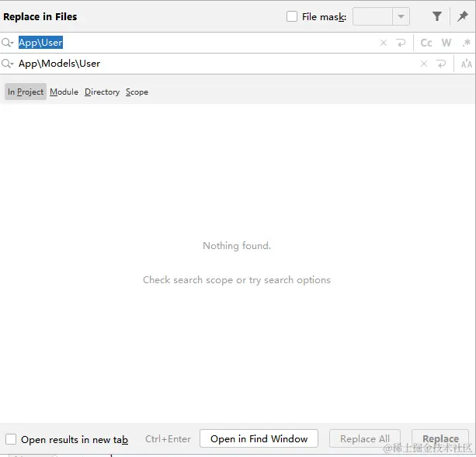Screen dimensions: 476x457
Task: Select the Module scope tab
Action: [64, 92]
